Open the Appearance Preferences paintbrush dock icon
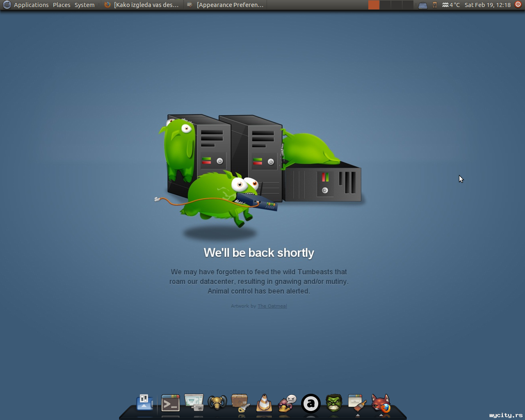Image resolution: width=525 pixels, height=420 pixels. pos(357,403)
